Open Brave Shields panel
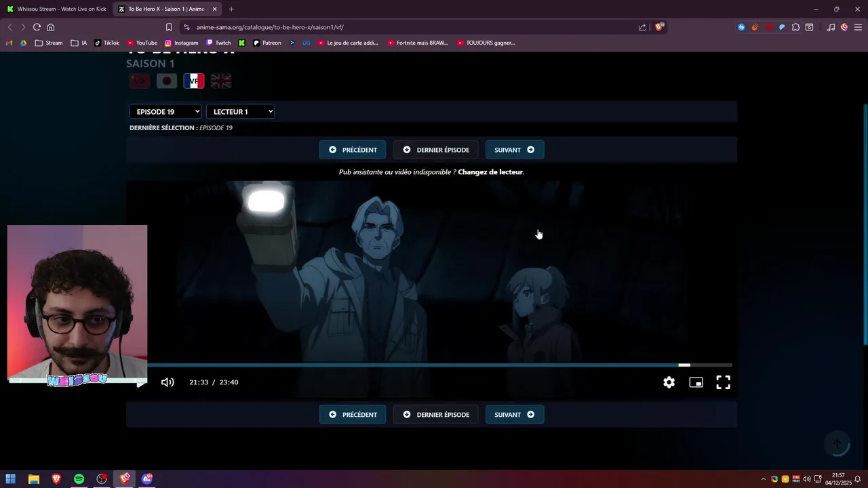This screenshot has width=868, height=488. (x=659, y=27)
